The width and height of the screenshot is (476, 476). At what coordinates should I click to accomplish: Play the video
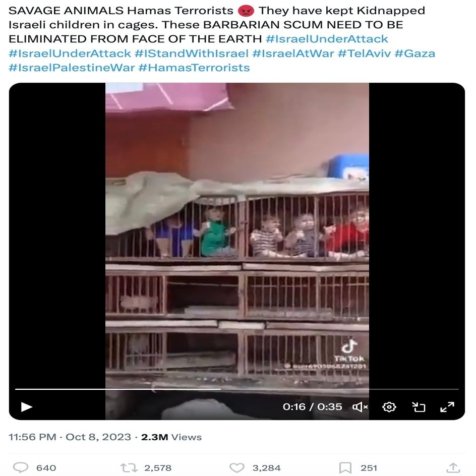26,407
